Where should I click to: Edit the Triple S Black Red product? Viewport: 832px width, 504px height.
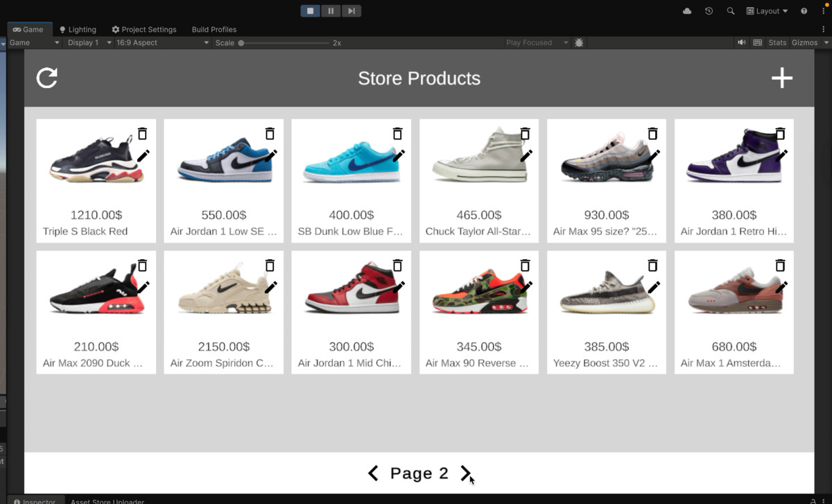click(143, 156)
